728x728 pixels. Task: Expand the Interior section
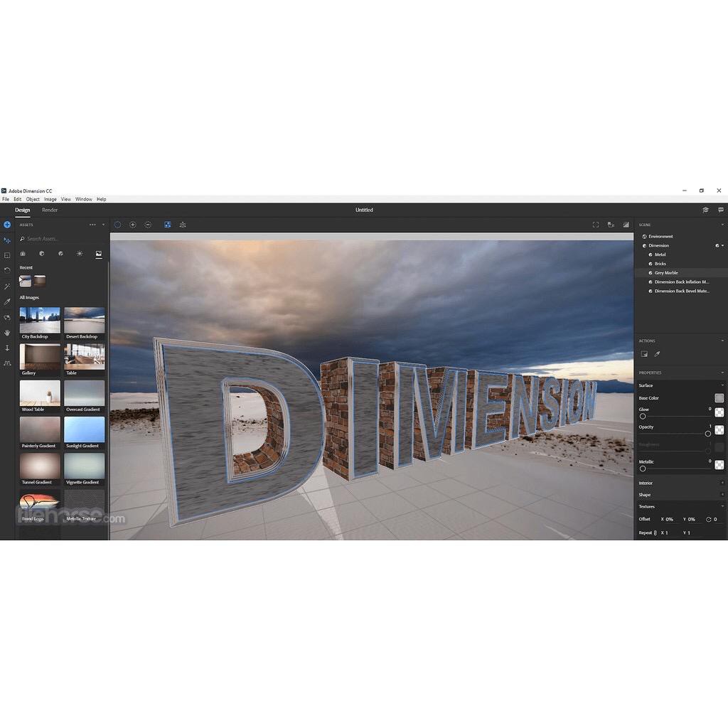click(722, 483)
